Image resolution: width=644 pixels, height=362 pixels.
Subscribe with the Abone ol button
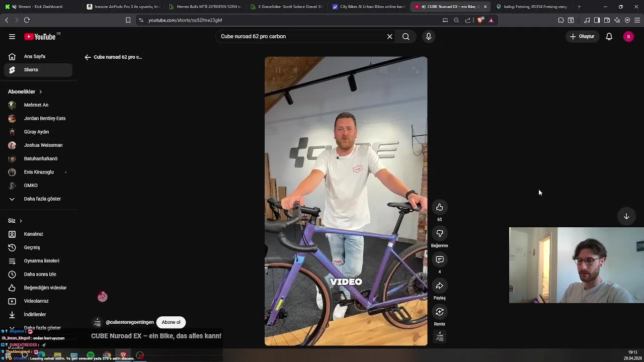[171, 322]
